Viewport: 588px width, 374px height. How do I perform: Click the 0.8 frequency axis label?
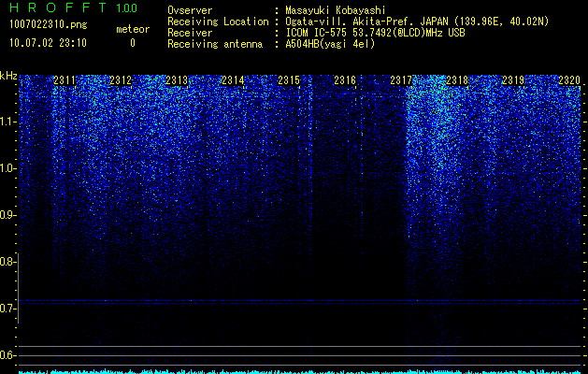click(x=8, y=262)
